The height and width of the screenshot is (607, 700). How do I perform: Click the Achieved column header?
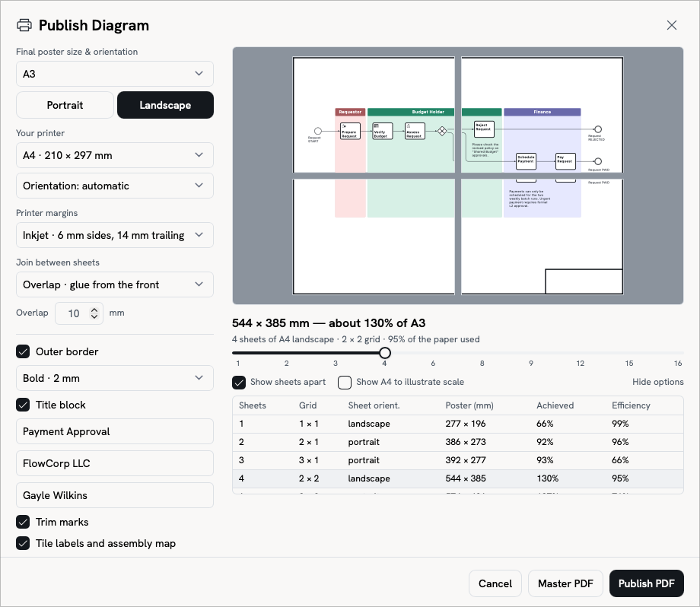tap(555, 405)
